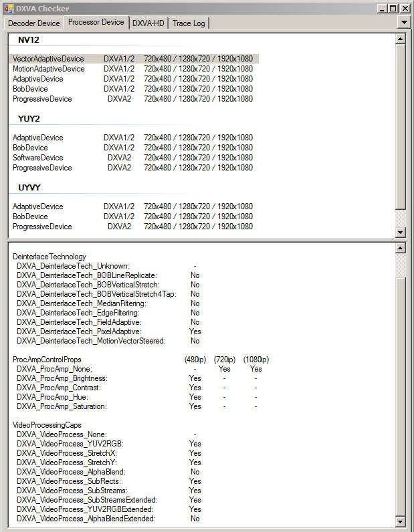Maximize the DXVA Checker window
This screenshot has height=532, width=414.
click(x=393, y=9)
